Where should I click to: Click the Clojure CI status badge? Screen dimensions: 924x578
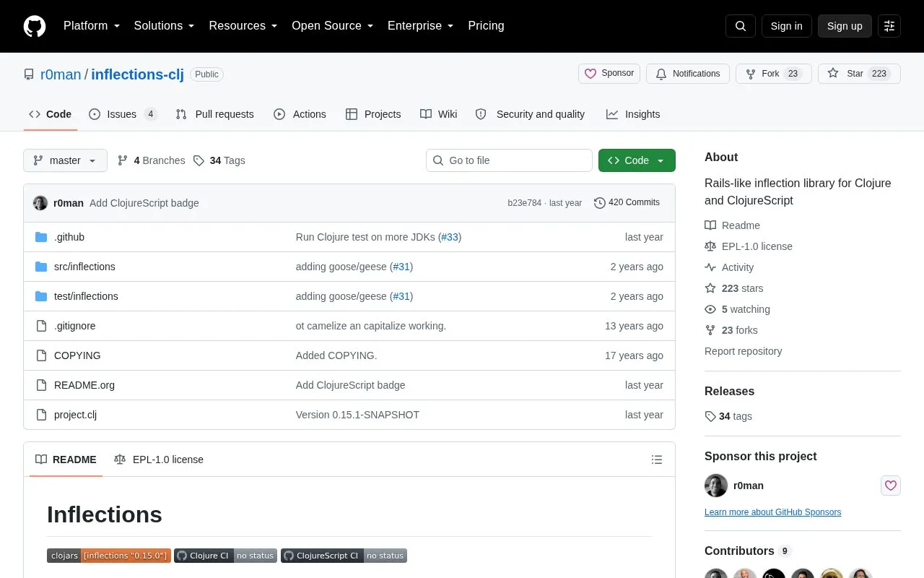225,556
